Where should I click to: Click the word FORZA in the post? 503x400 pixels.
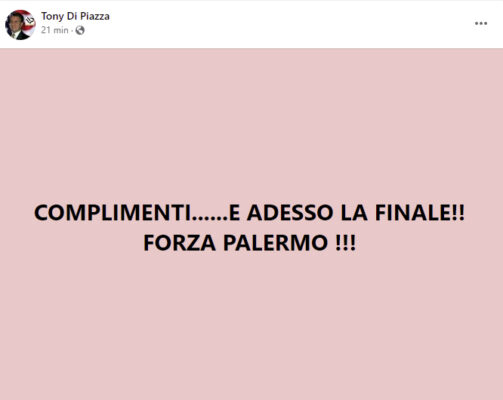click(x=180, y=243)
